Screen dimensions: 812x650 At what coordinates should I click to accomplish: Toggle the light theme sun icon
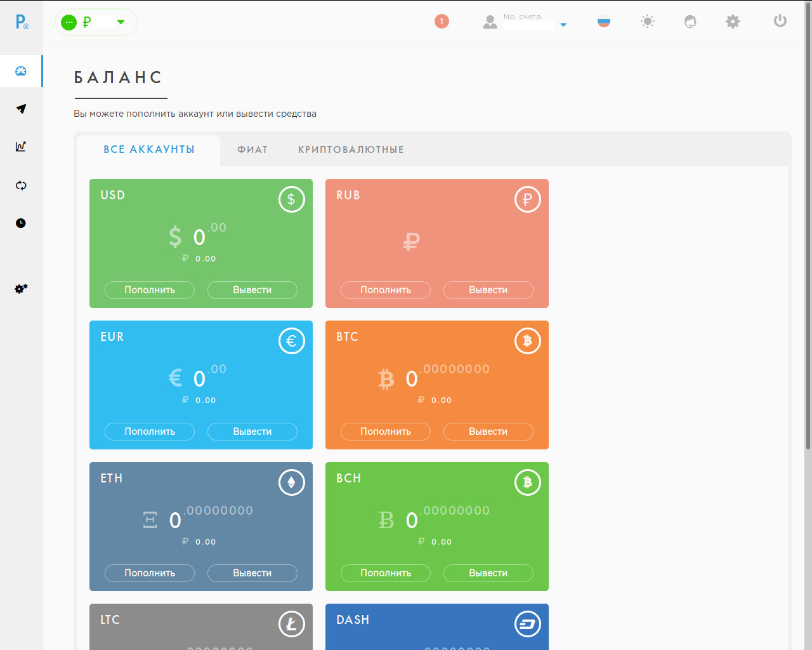click(647, 22)
